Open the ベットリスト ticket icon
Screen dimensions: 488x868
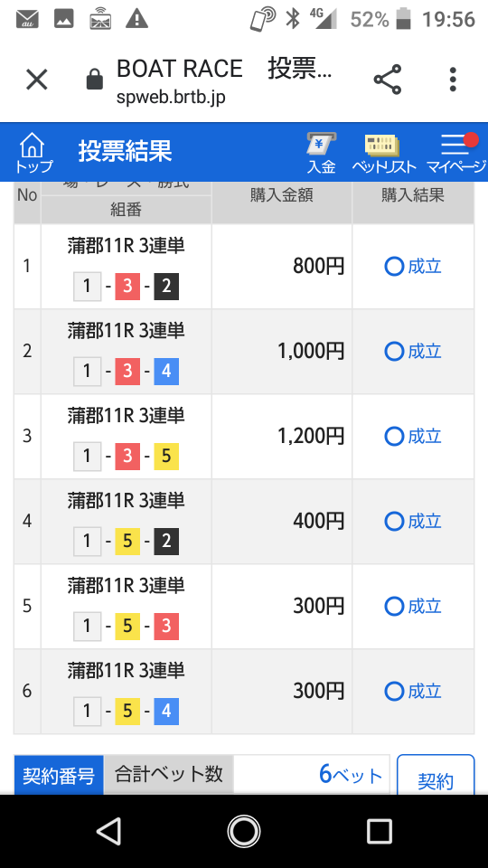pyautogui.click(x=383, y=153)
